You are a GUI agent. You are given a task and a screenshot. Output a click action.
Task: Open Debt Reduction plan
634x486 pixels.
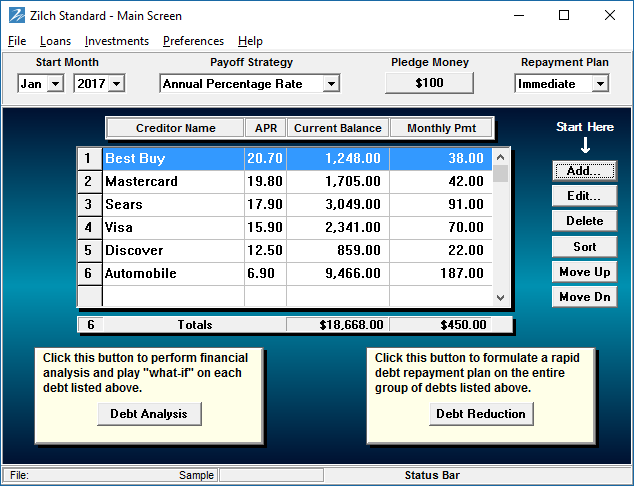[481, 414]
